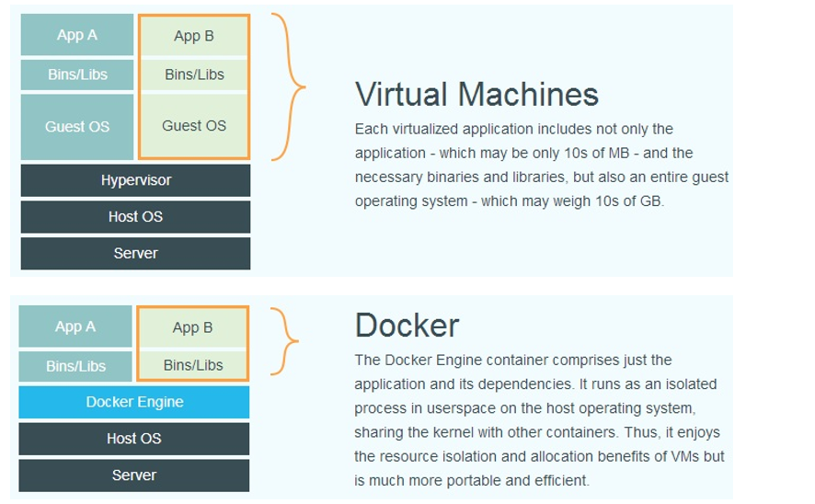
Task: Click the green Guest OS block
Action: tap(194, 126)
